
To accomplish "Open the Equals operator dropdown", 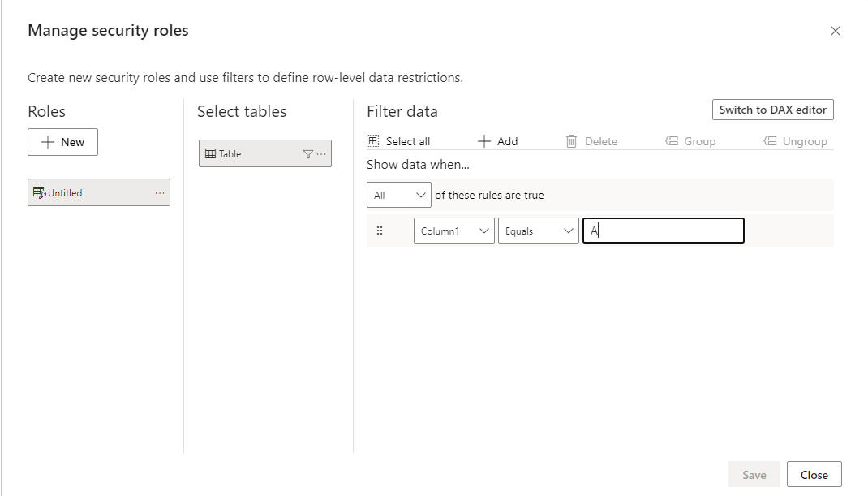I will pyautogui.click(x=538, y=231).
